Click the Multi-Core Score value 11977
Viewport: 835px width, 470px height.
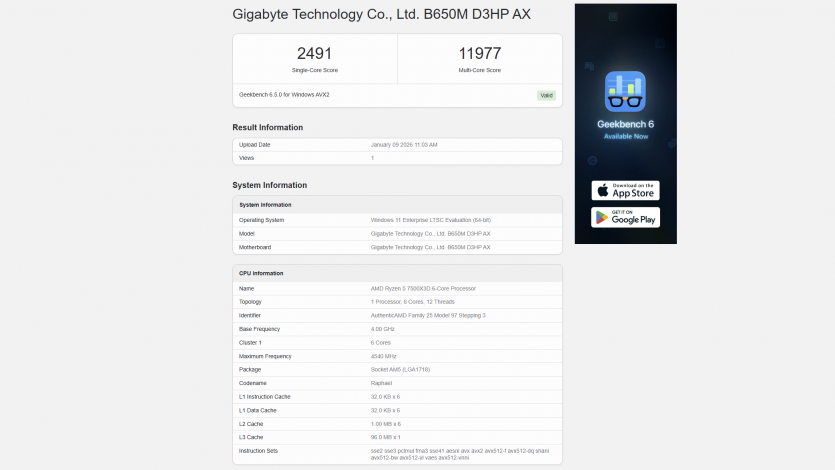pos(480,53)
